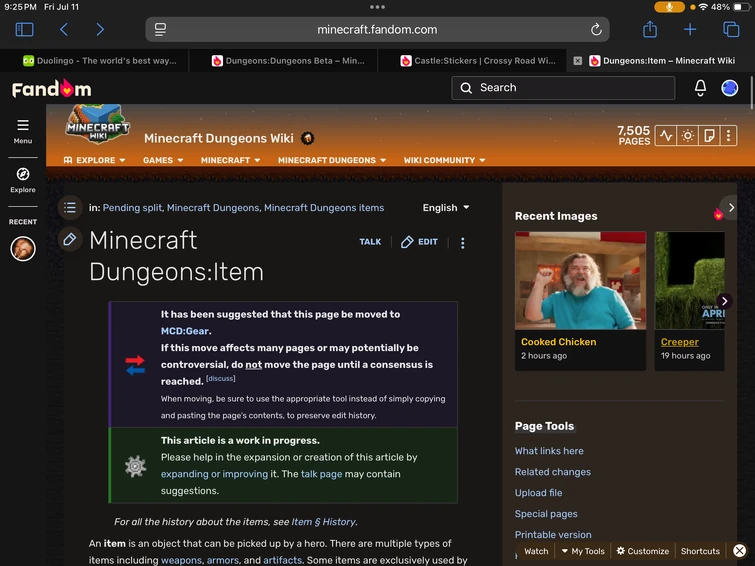The image size is (755, 566).
Task: Follow the MCD:Gear link
Action: (x=184, y=331)
